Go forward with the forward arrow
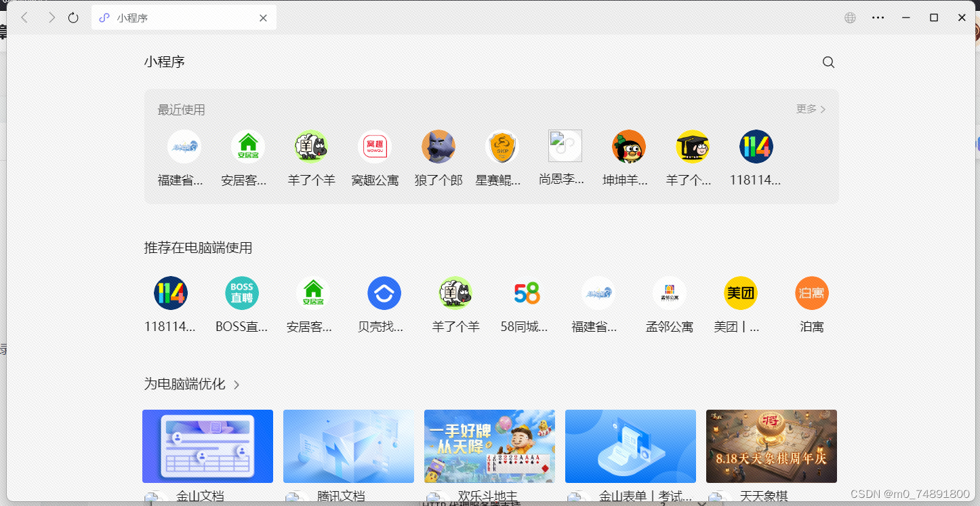Image resolution: width=980 pixels, height=506 pixels. tap(52, 18)
